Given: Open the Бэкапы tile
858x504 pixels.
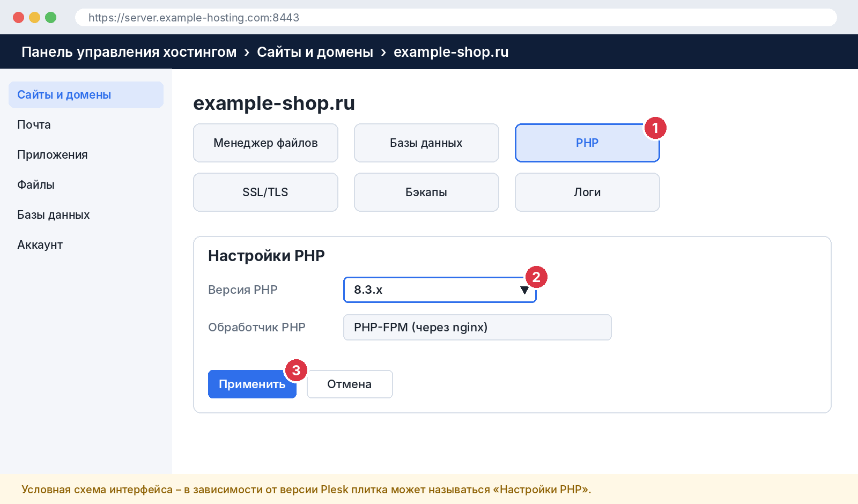Looking at the screenshot, I should pyautogui.click(x=426, y=192).
